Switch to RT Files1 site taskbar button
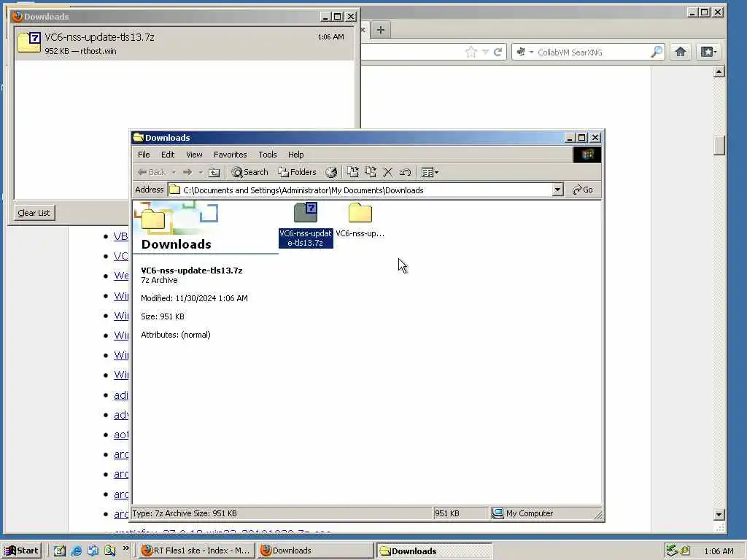The height and width of the screenshot is (560, 747). (196, 551)
